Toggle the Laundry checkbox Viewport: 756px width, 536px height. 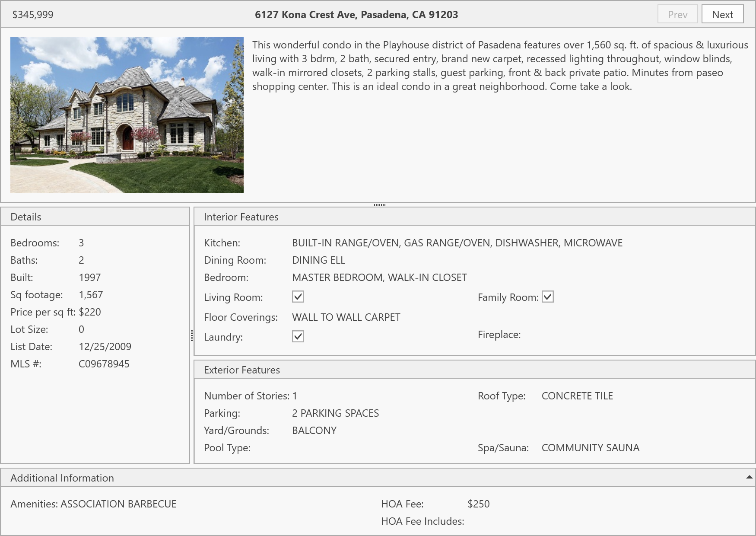point(298,336)
